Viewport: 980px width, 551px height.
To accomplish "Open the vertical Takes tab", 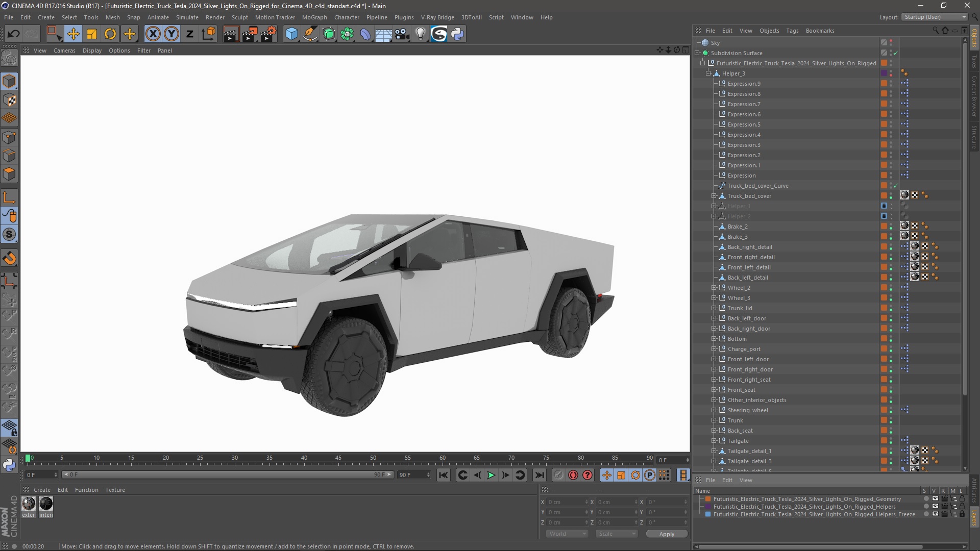I will point(974,62).
